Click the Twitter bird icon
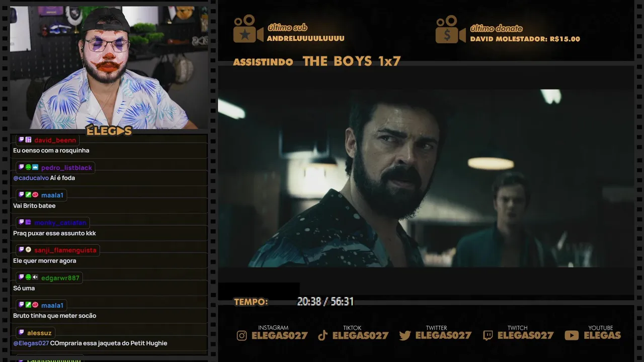 click(405, 336)
